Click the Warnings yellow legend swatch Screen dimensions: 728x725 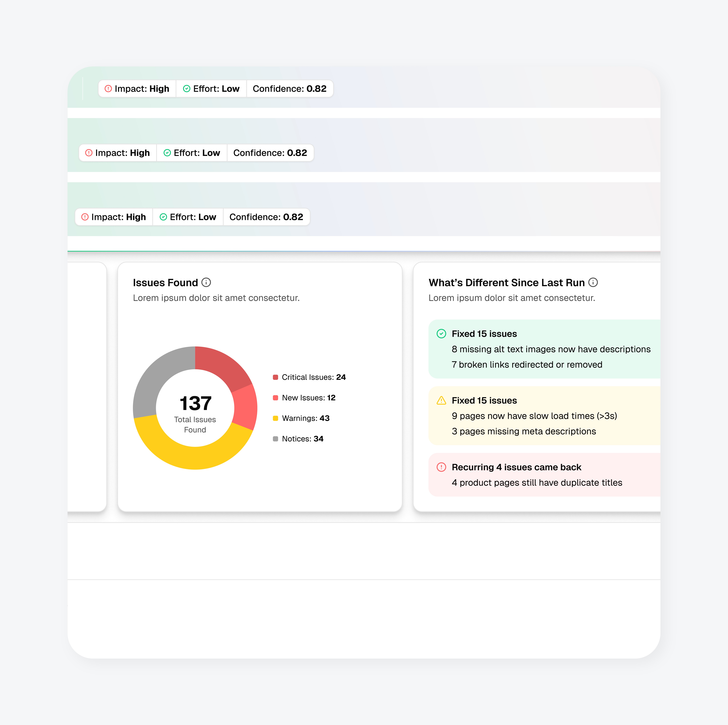point(275,418)
